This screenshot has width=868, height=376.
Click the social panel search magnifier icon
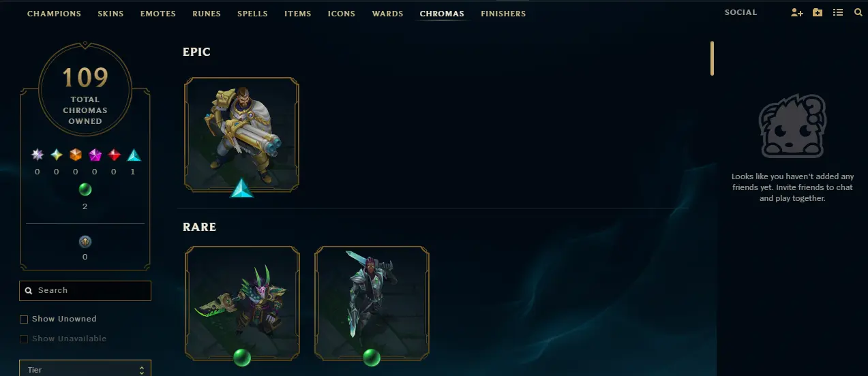coord(858,12)
